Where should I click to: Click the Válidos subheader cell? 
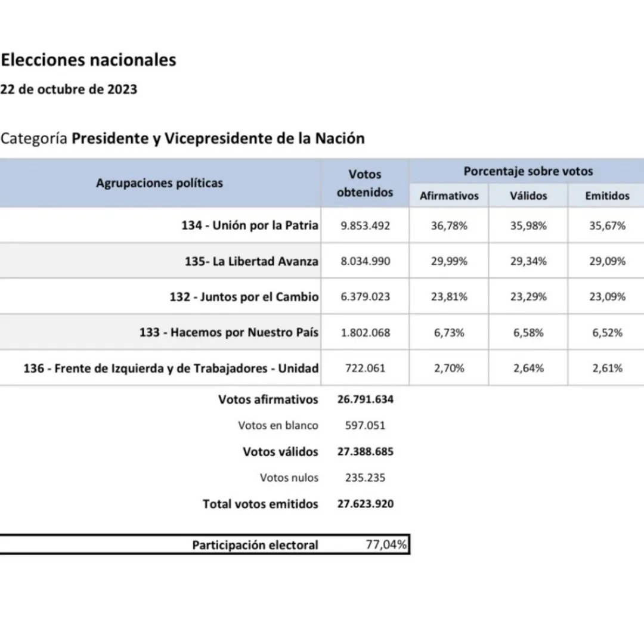[x=528, y=196]
